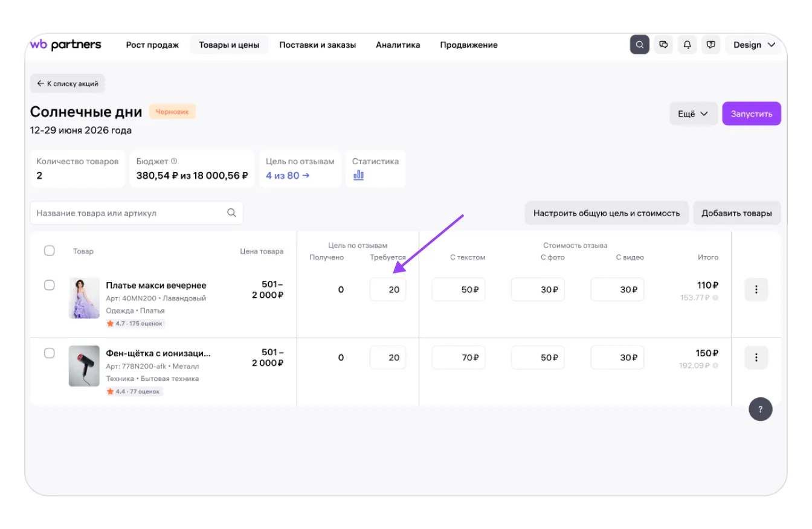Screen dimensions: 812x529
Task: Open the three-dot menu for Фен-щётка
Action: pos(756,357)
